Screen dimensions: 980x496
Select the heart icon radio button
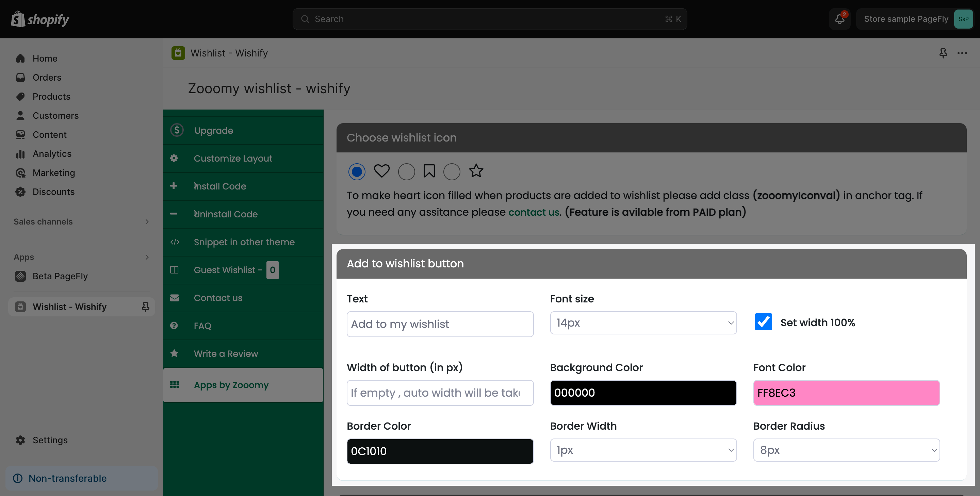357,172
